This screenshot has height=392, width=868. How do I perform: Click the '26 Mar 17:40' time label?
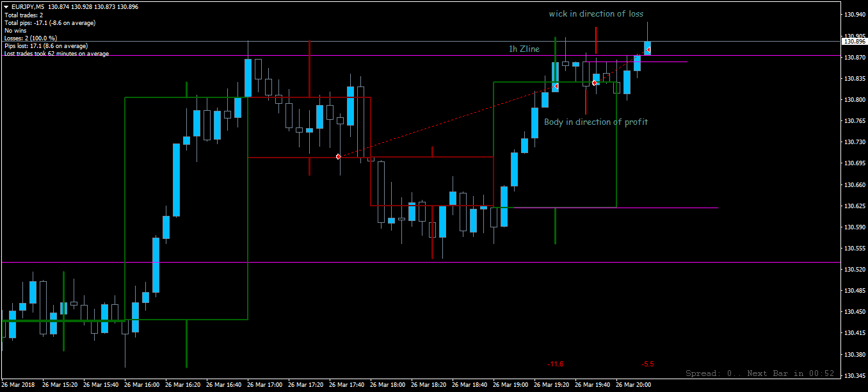click(x=346, y=386)
